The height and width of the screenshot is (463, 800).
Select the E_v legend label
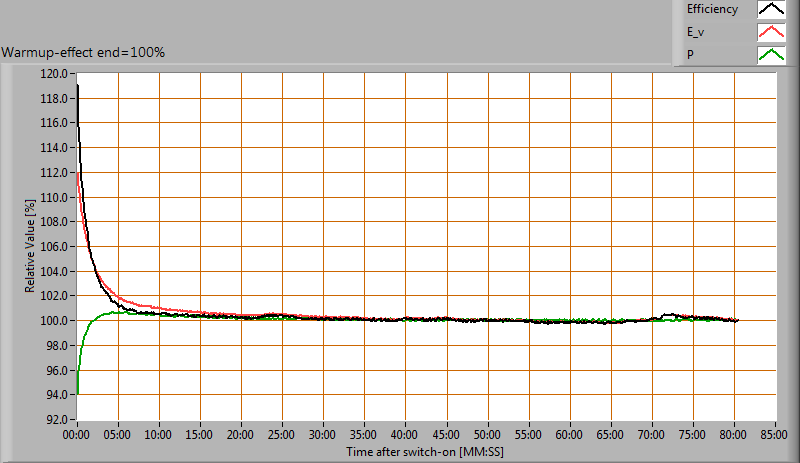(x=697, y=32)
